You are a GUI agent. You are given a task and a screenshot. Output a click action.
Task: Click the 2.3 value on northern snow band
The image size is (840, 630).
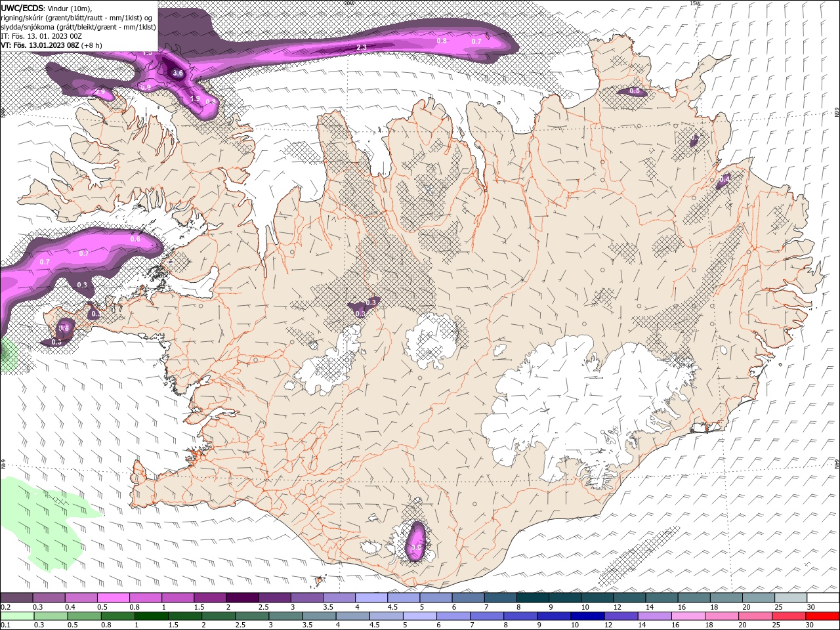tap(362, 47)
